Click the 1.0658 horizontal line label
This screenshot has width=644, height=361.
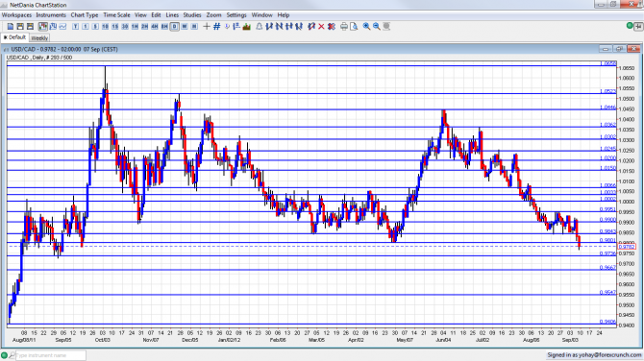coord(608,63)
